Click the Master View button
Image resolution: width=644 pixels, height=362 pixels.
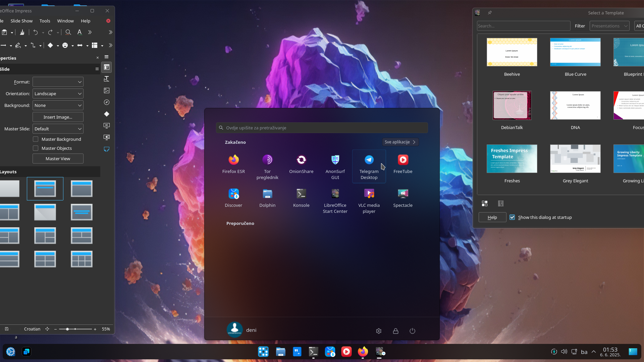click(x=58, y=159)
